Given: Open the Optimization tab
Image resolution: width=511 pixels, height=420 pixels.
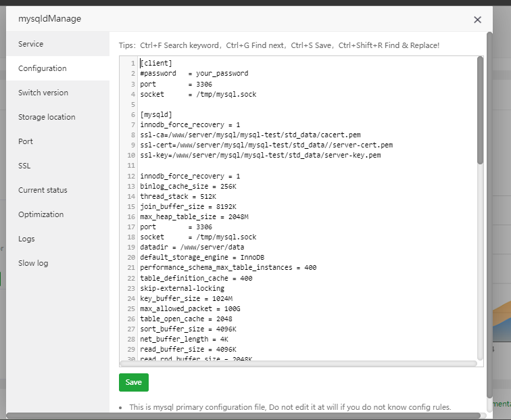Looking at the screenshot, I should [41, 214].
